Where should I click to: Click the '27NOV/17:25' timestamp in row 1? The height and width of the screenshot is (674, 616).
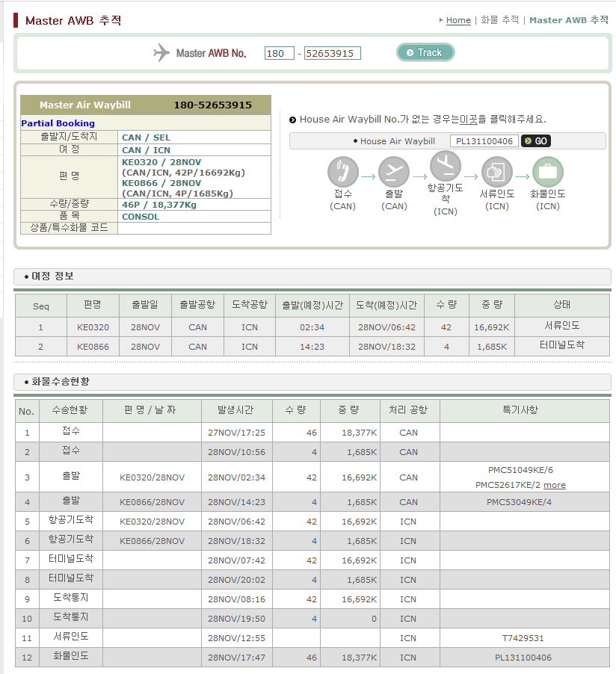pyautogui.click(x=236, y=433)
